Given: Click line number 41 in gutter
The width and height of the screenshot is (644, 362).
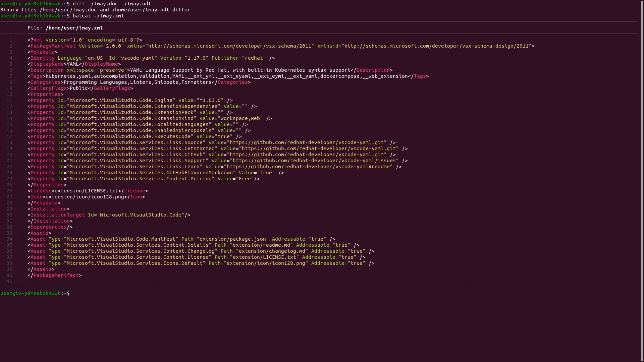Looking at the screenshot, I should tap(9, 281).
